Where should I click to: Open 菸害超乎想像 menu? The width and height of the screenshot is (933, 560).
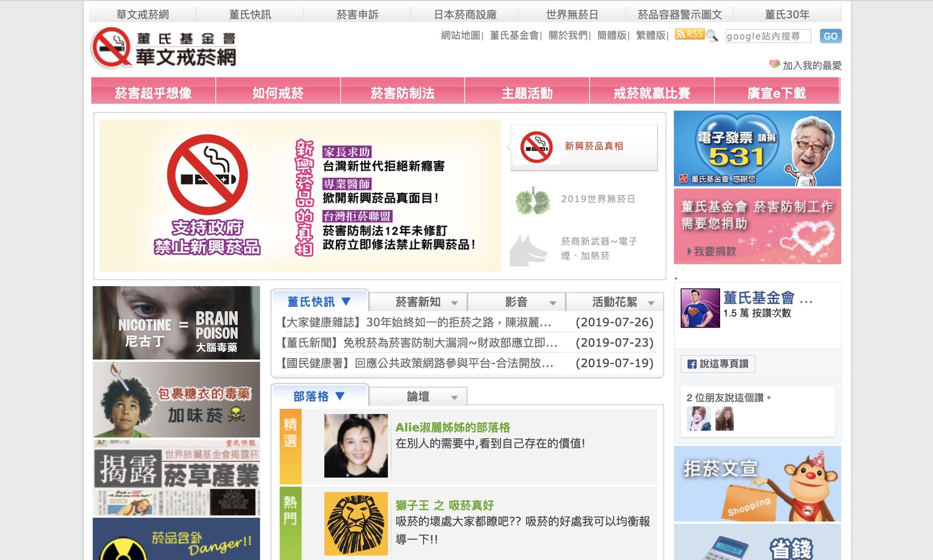pos(153,91)
